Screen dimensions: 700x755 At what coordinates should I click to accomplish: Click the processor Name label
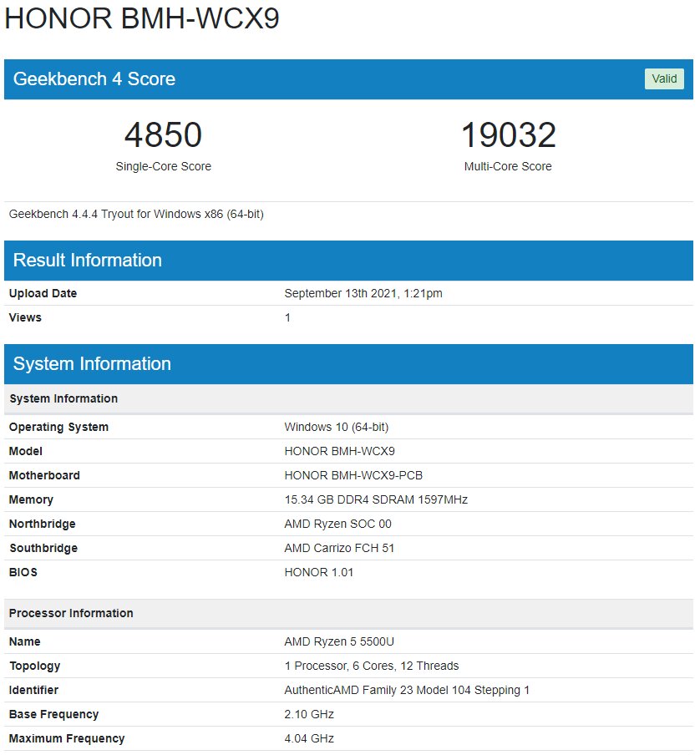pos(24,642)
